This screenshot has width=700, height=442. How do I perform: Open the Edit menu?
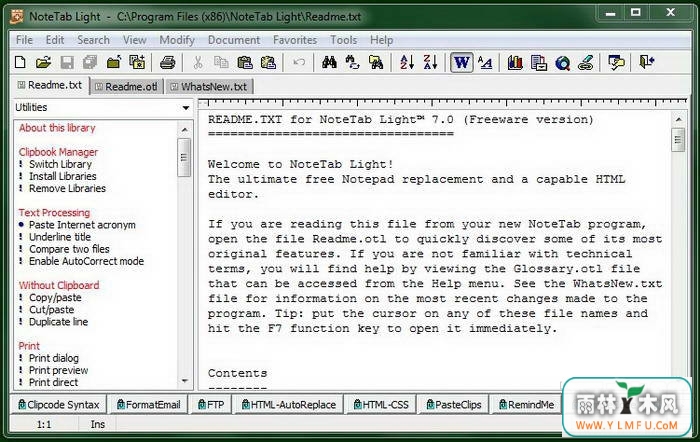coord(55,40)
